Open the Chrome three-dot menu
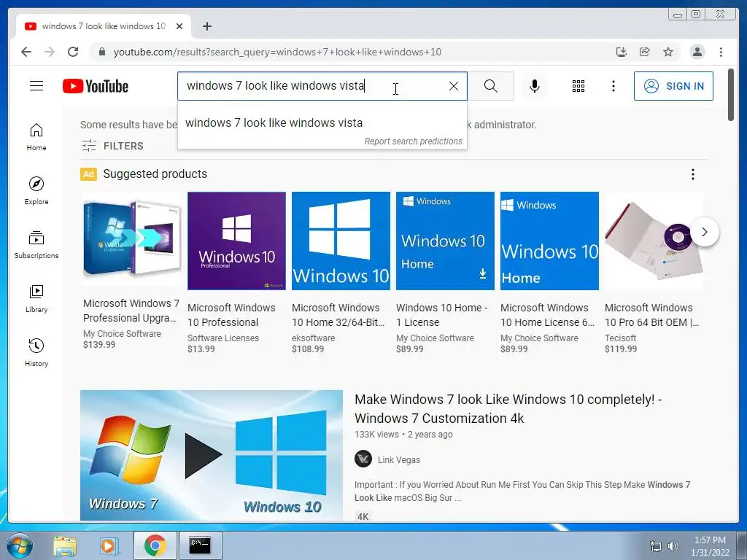 pyautogui.click(x=721, y=52)
